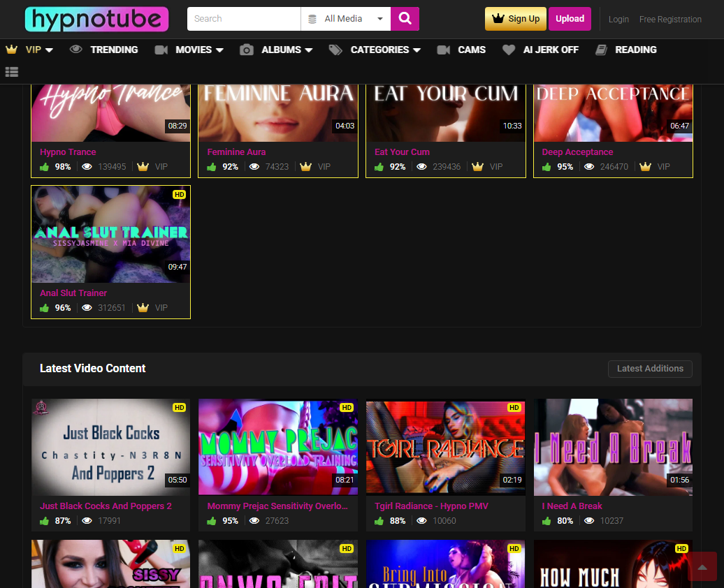Click the 06:47 duration label
This screenshot has height=588, width=724.
679,126
